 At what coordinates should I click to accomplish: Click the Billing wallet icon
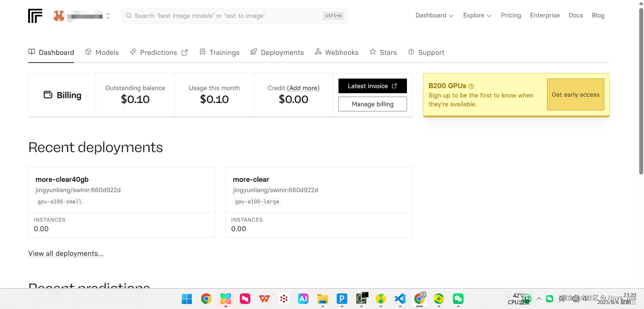click(x=48, y=95)
